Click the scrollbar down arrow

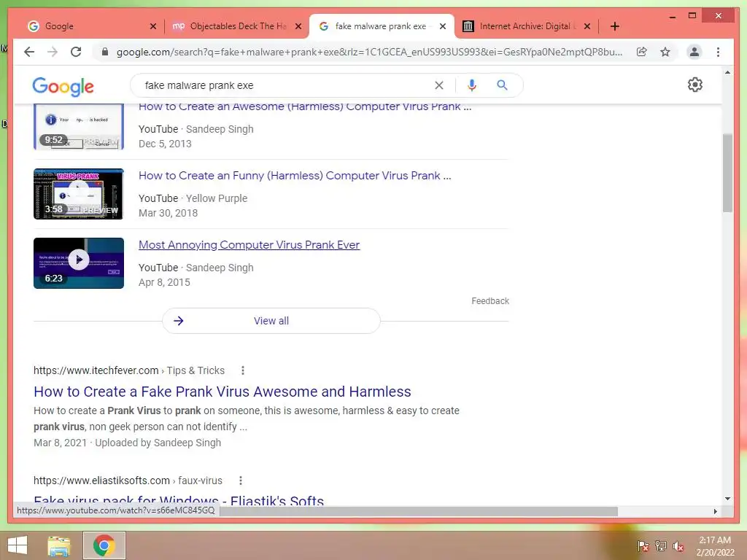click(x=727, y=499)
